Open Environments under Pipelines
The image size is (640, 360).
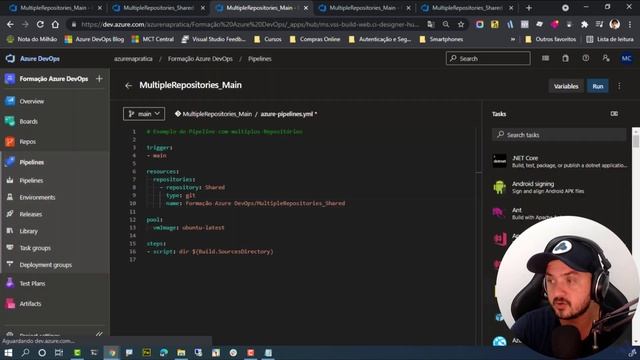(x=37, y=197)
